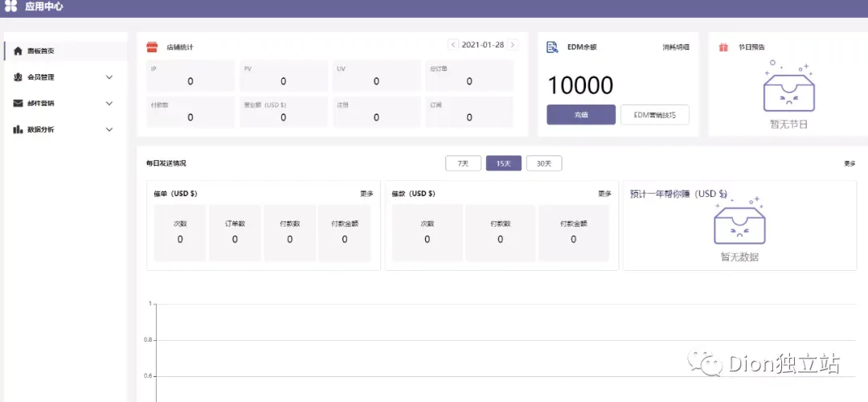Click the red gift icon beside 节日预告

tap(723, 47)
